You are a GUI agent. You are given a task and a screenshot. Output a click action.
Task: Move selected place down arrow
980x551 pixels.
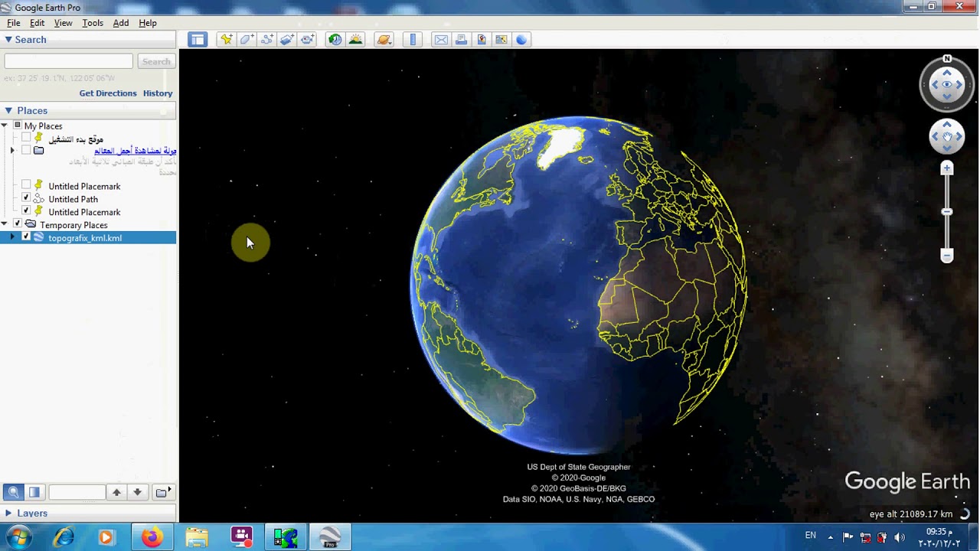[137, 492]
